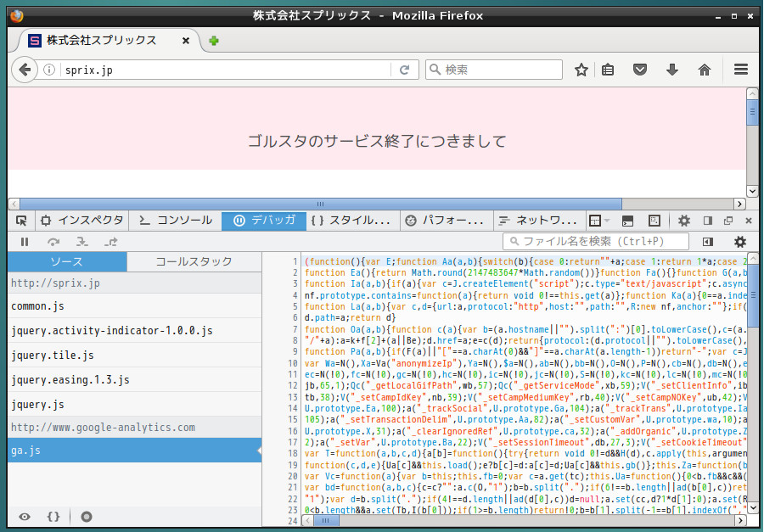Toggle responsive design mode icon
This screenshot has width=764, height=532.
click(654, 221)
